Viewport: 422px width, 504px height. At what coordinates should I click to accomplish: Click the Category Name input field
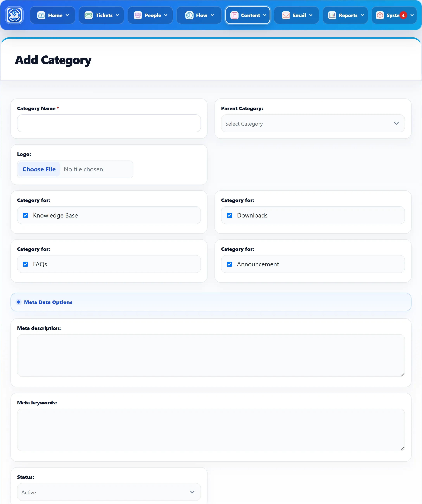pyautogui.click(x=109, y=123)
